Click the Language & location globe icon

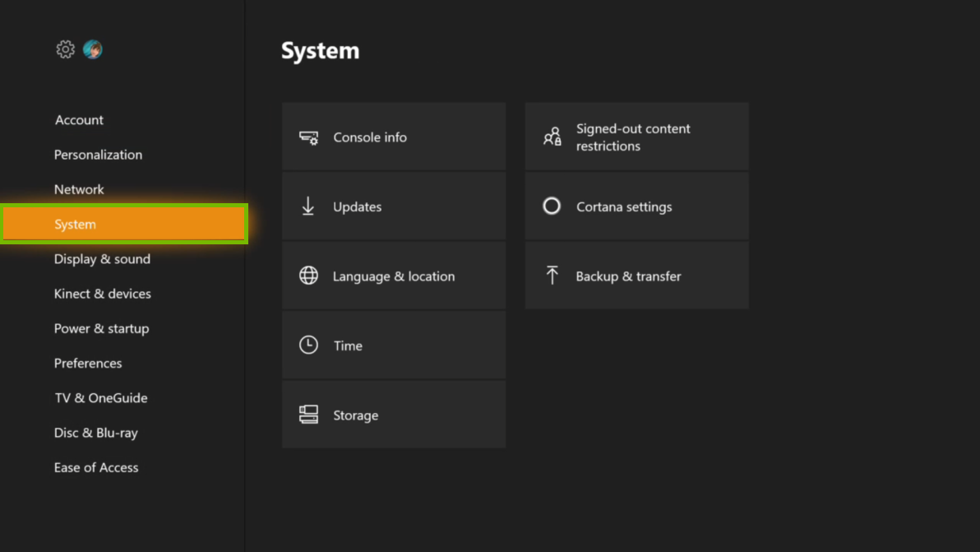[x=307, y=276]
